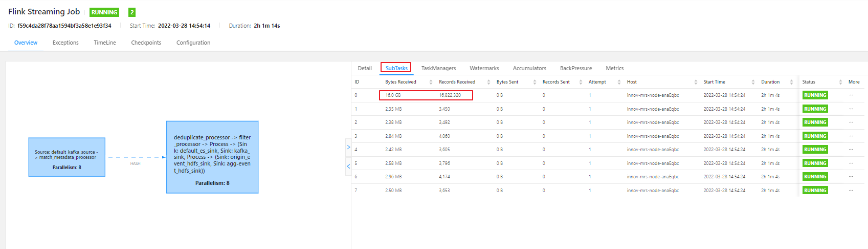Click RUNNING status of subtask 7
Screen dimensions: 868x249
coord(815,190)
